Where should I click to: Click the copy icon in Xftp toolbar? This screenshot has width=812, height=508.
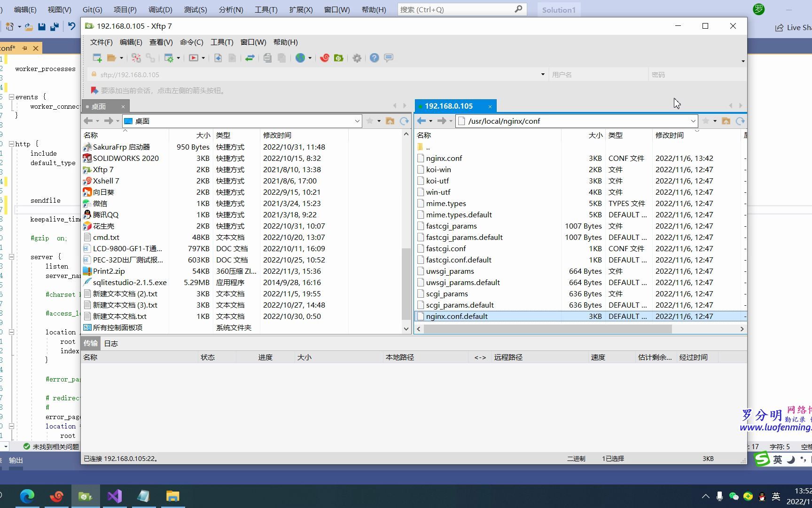tap(267, 58)
